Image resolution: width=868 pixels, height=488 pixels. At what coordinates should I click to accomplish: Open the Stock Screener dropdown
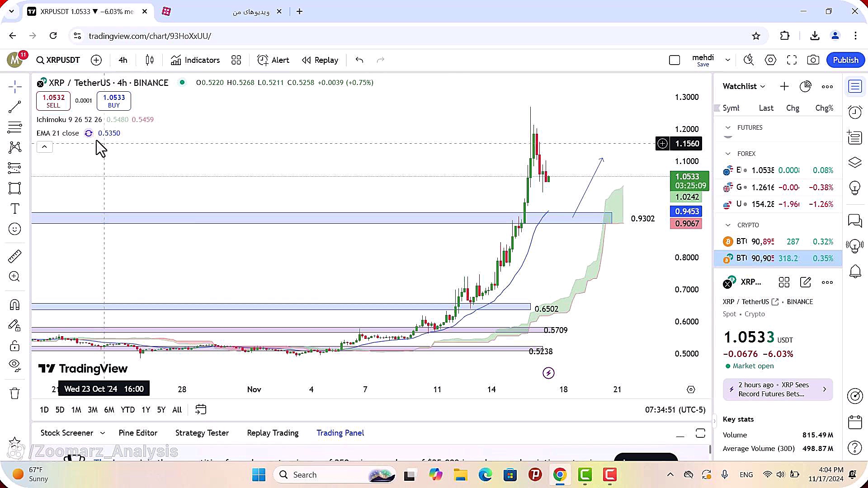(x=72, y=433)
